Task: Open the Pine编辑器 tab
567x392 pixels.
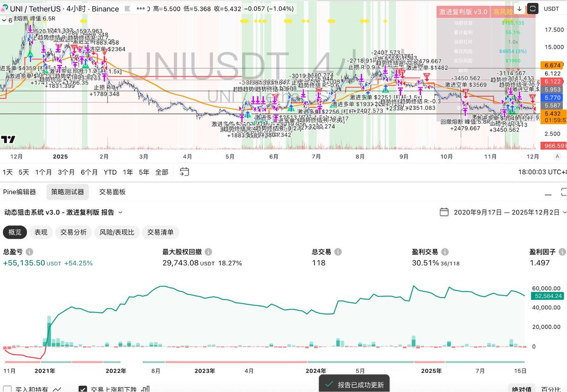Action: pyautogui.click(x=19, y=192)
